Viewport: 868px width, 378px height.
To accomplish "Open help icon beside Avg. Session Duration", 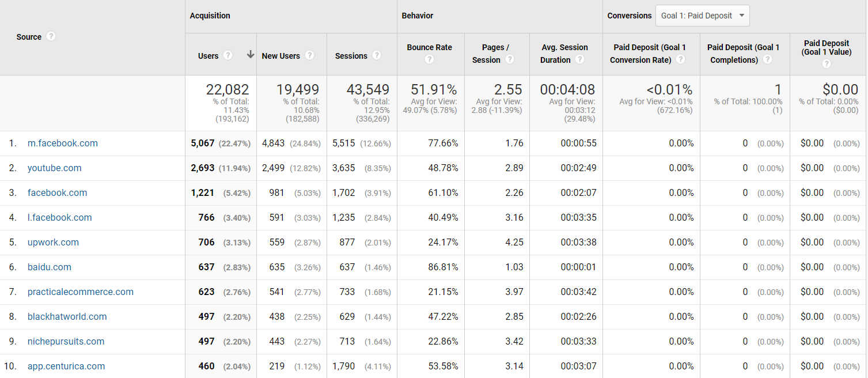I will click(579, 59).
